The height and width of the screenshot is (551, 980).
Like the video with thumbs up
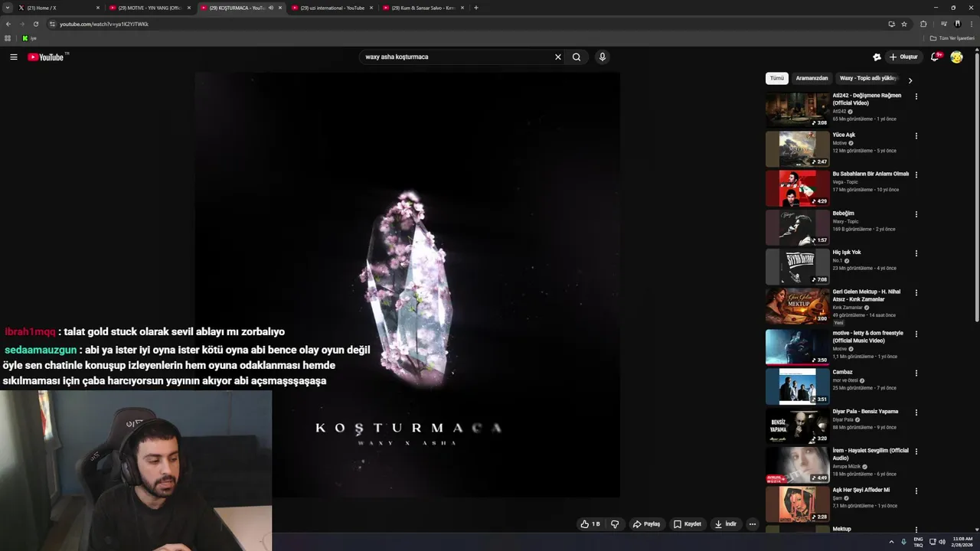(590, 524)
